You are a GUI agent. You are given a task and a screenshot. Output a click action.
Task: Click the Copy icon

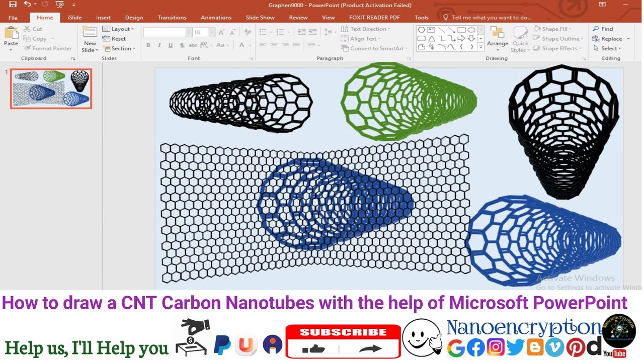pyautogui.click(x=27, y=39)
